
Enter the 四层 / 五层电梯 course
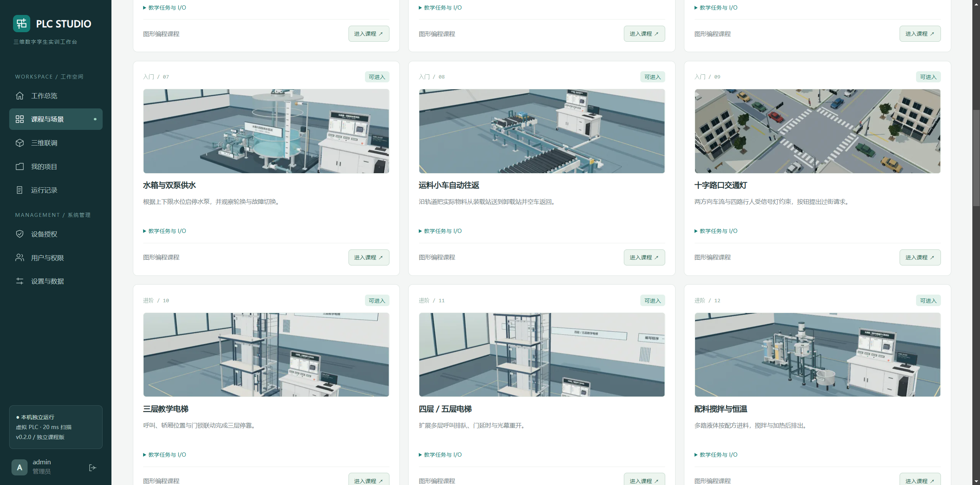645,479
